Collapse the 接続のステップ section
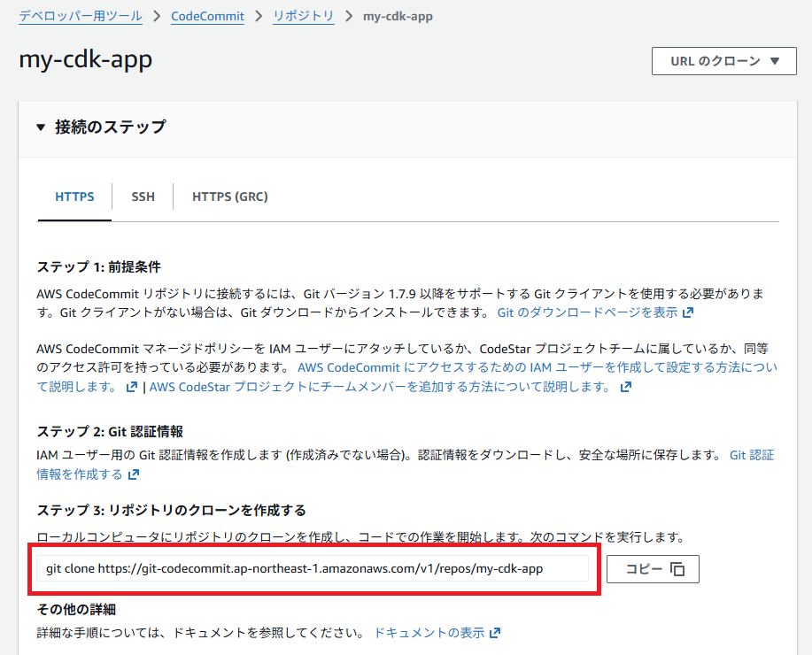Screen dimensions: 812x655 [x=40, y=127]
